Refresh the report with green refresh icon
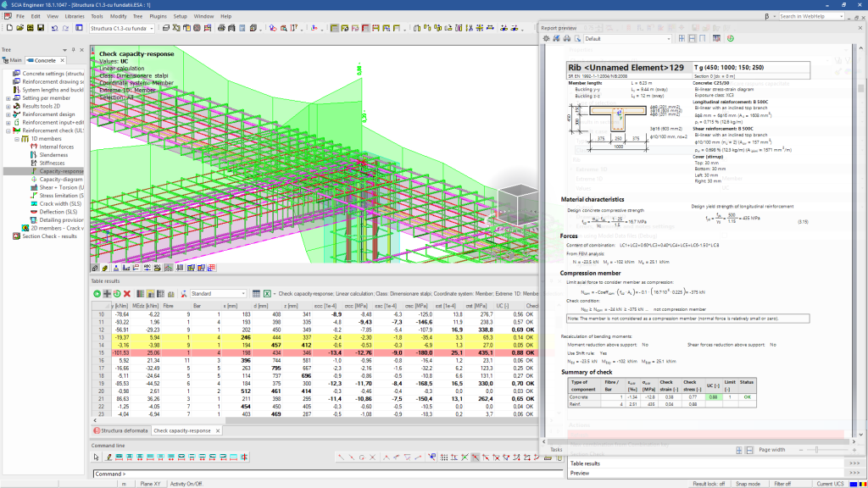 tap(732, 37)
